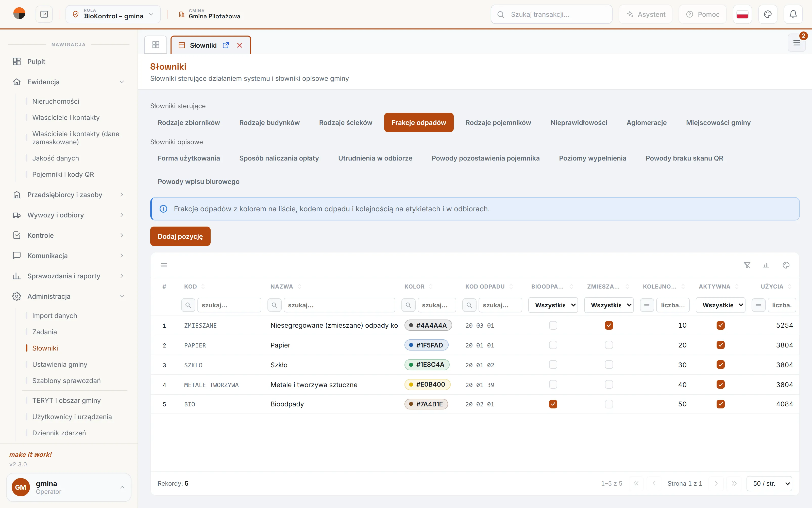
Task: Toggle the sidebar collapse icon
Action: 44,14
